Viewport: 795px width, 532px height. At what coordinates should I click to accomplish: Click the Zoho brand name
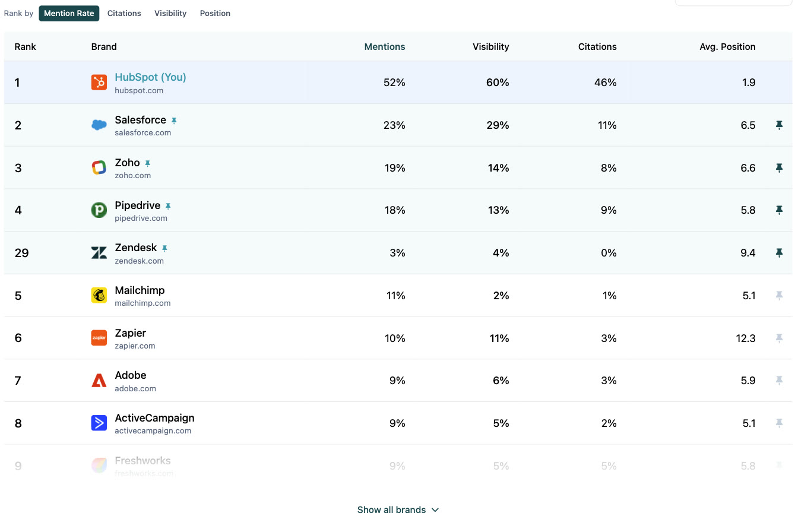click(128, 163)
